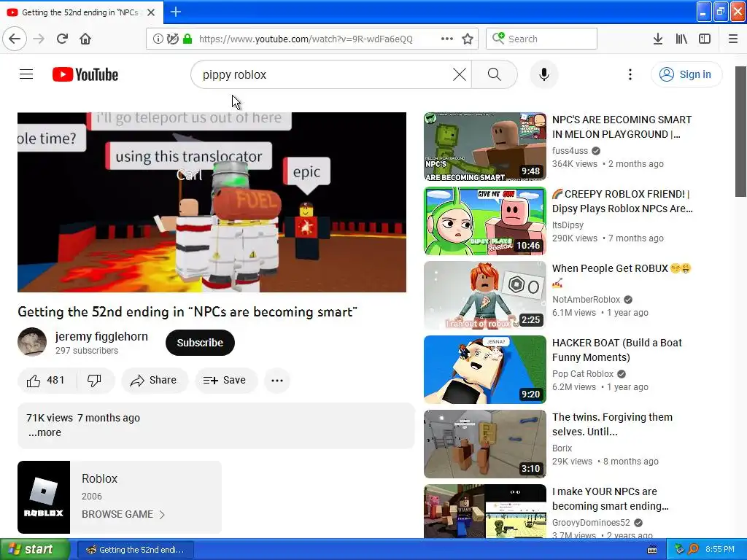The height and width of the screenshot is (560, 747).
Task: Click Pop Cat Roblox channel name
Action: coord(583,374)
